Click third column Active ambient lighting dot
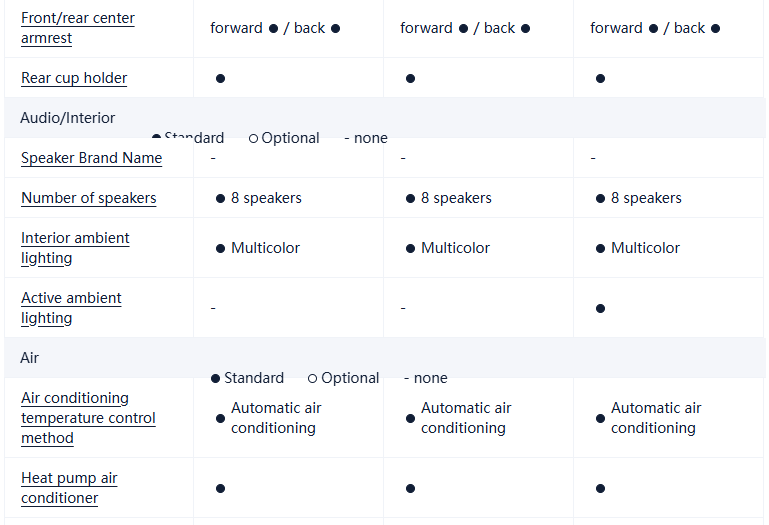 coord(600,308)
